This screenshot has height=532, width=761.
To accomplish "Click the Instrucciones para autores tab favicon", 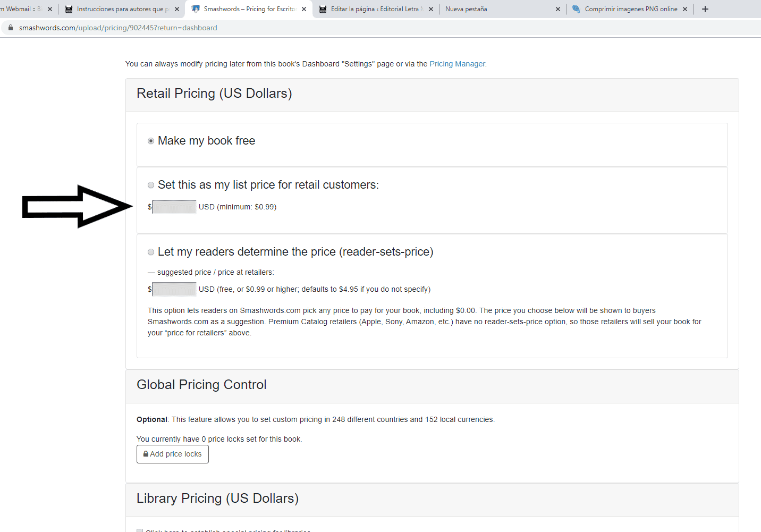I will tap(69, 9).
